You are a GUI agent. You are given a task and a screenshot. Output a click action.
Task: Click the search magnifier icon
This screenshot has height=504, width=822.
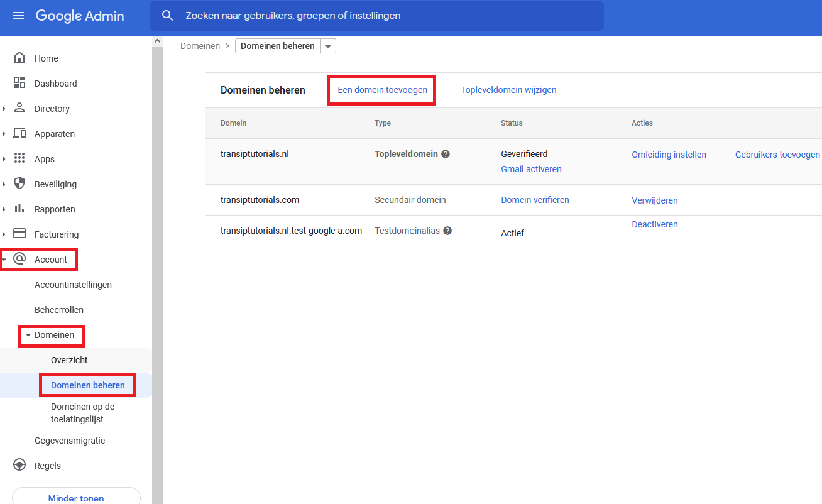(167, 16)
